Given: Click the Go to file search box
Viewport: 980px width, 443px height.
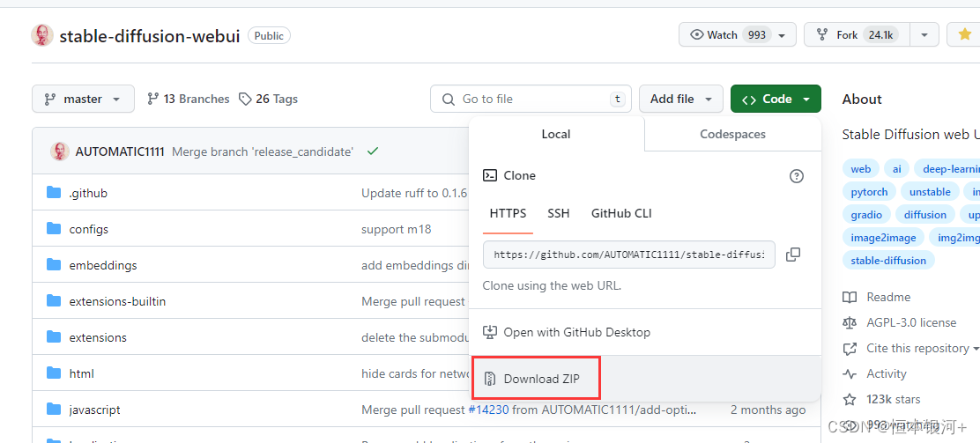Looking at the screenshot, I should (531, 99).
